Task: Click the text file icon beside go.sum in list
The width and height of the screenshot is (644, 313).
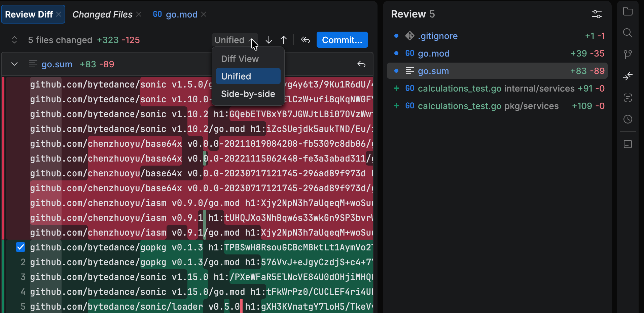Action: pos(410,71)
